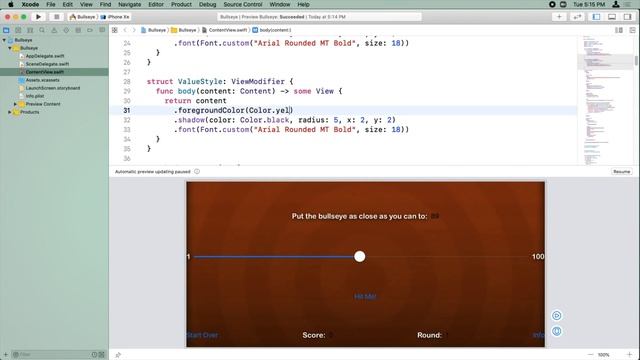Open the Apple menu
This screenshot has width=640, height=360.
click(x=11, y=4)
